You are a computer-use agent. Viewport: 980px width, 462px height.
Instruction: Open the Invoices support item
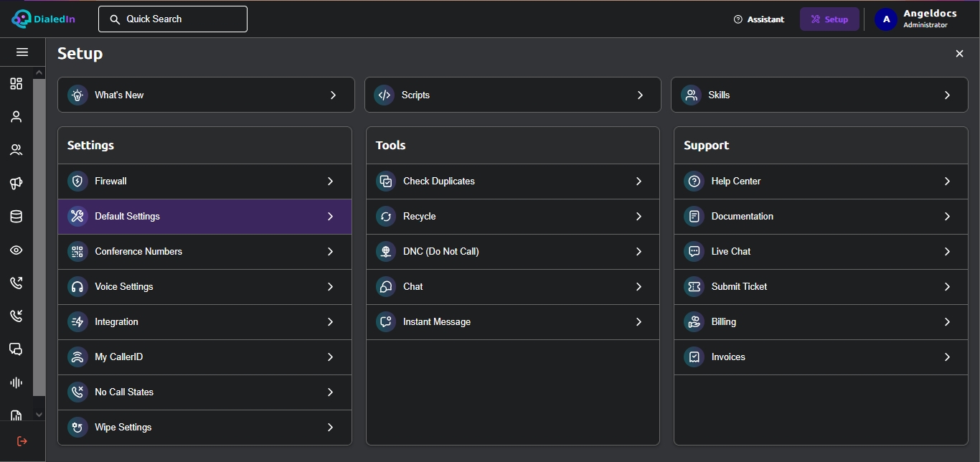point(821,357)
